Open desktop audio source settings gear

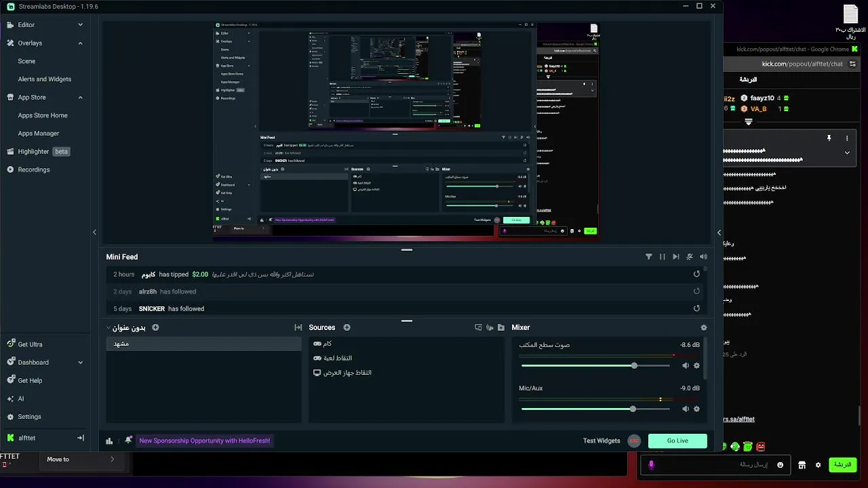696,365
